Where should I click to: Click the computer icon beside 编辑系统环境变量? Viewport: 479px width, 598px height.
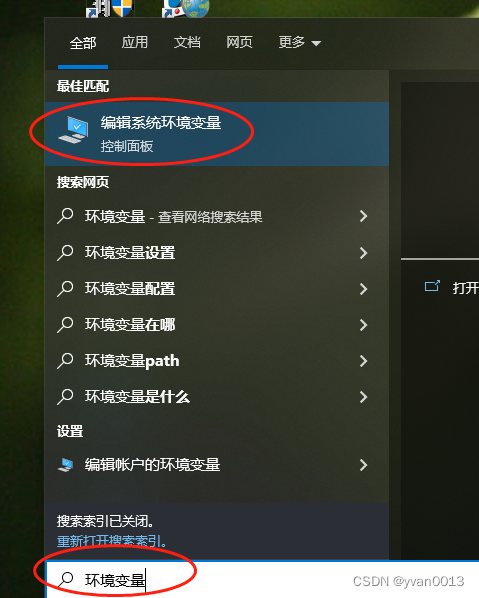coord(74,130)
